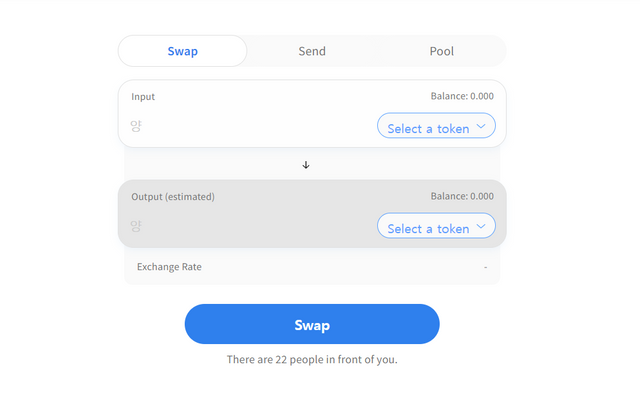The height and width of the screenshot is (415, 640).
Task: Open the Output "Select a token" dropdown
Action: coord(430,227)
